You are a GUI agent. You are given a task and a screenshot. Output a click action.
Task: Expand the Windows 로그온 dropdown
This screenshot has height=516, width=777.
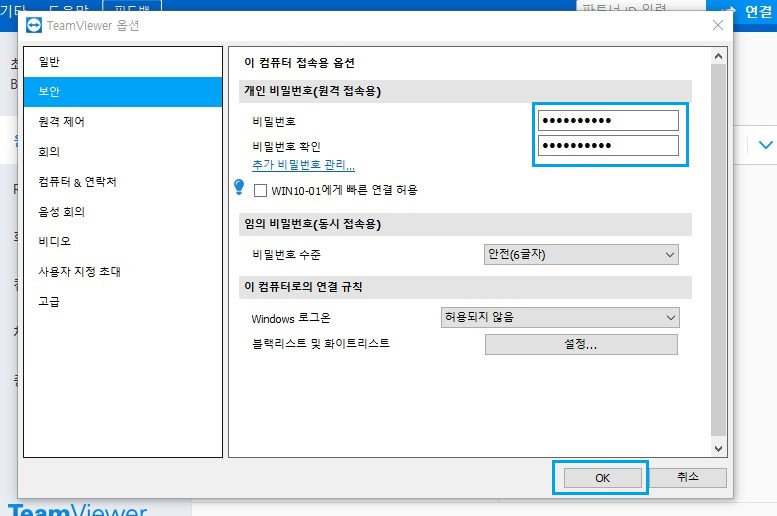(560, 317)
